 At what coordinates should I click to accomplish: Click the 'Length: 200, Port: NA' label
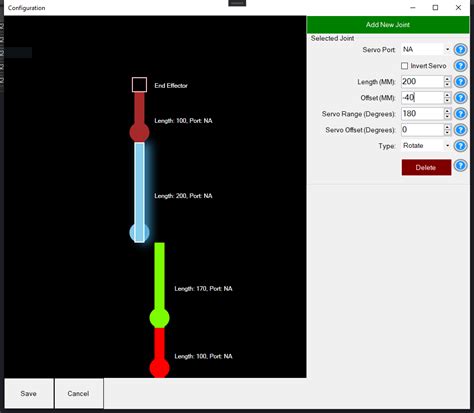point(183,196)
